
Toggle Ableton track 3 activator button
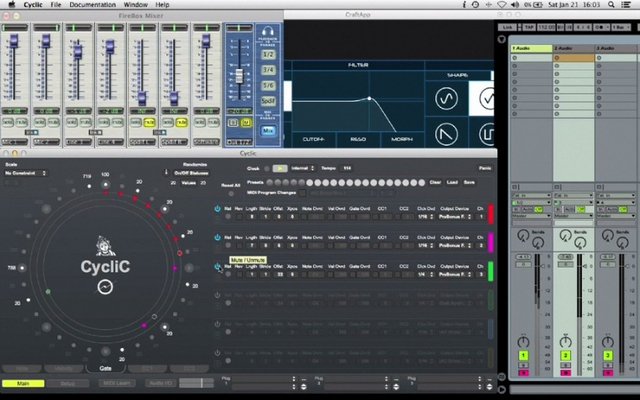(608, 356)
